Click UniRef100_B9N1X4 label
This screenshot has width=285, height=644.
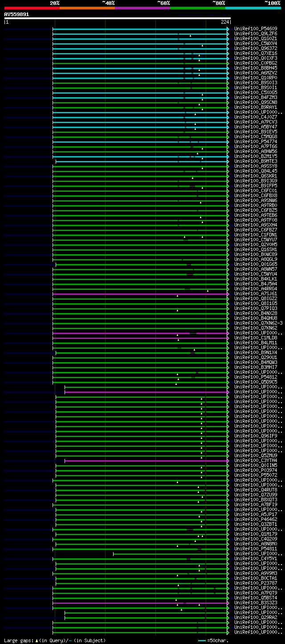(x=256, y=353)
